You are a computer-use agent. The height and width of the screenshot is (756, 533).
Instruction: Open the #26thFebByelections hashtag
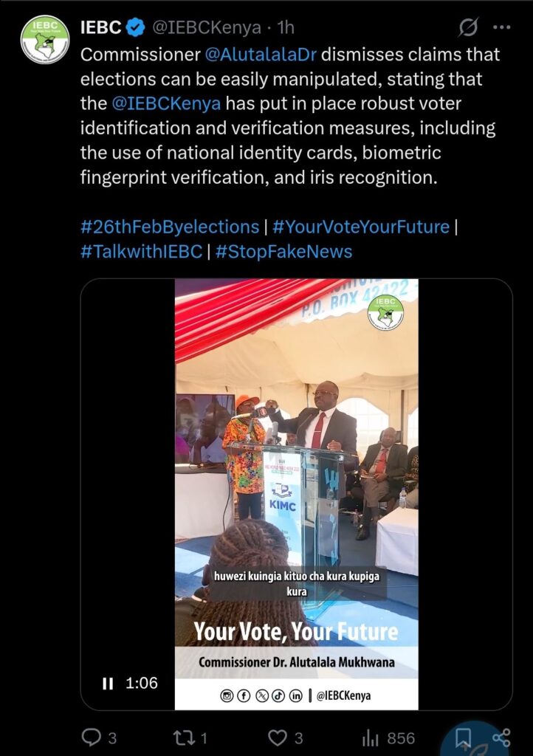coord(170,227)
